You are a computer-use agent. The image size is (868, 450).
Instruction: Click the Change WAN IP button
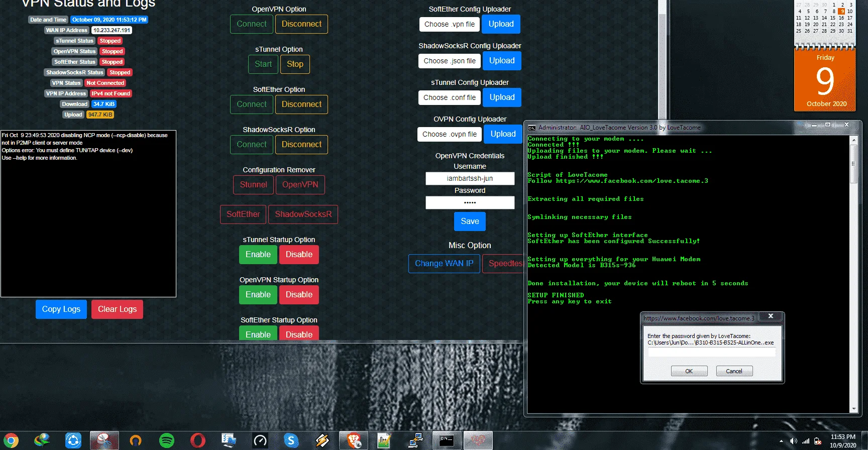pos(444,264)
